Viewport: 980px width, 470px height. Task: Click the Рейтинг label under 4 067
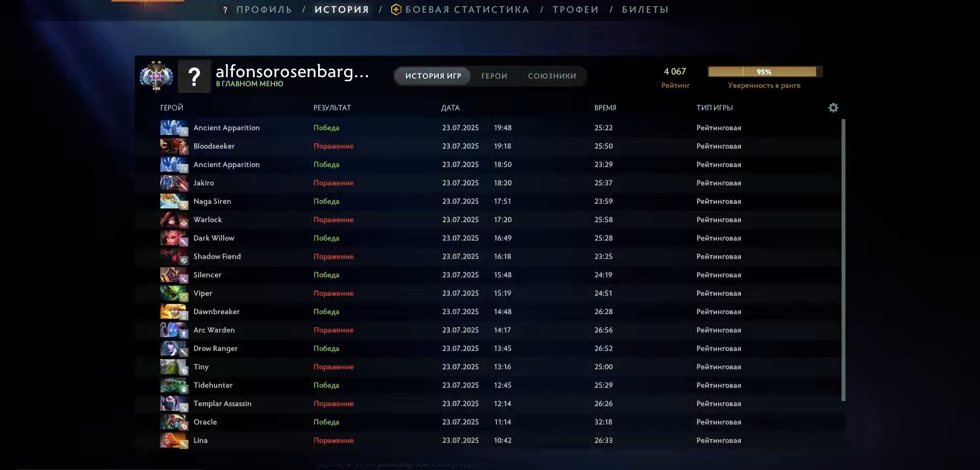[675, 85]
